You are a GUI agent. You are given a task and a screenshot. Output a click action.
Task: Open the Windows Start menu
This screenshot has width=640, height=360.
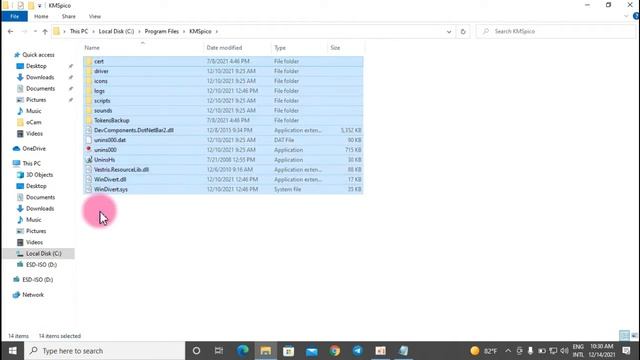pyautogui.click(x=12, y=351)
